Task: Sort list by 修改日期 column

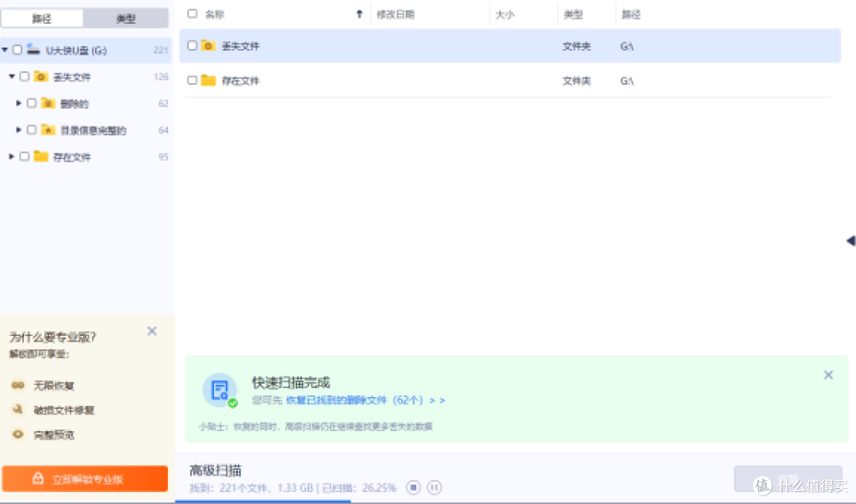Action: (x=396, y=14)
